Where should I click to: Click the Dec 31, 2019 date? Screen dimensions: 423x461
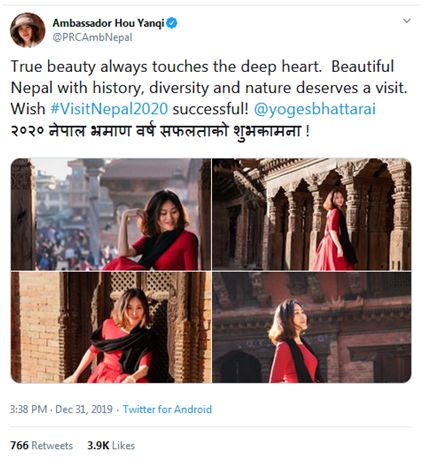coord(84,409)
